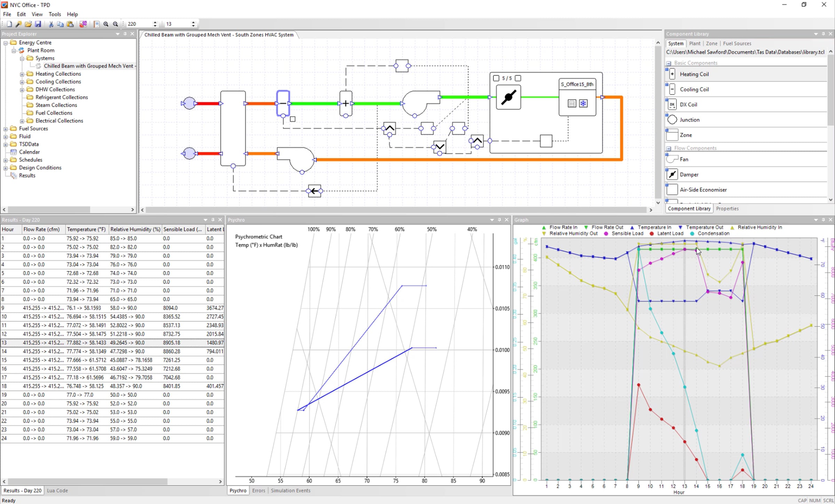Click the wizard wand toolbar icon
835x504 pixels.
18,24
